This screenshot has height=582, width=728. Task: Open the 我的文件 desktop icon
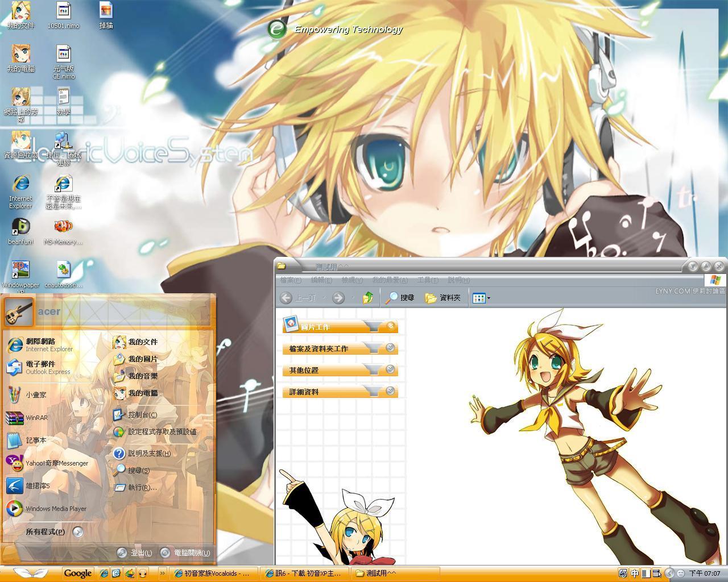coord(20,15)
